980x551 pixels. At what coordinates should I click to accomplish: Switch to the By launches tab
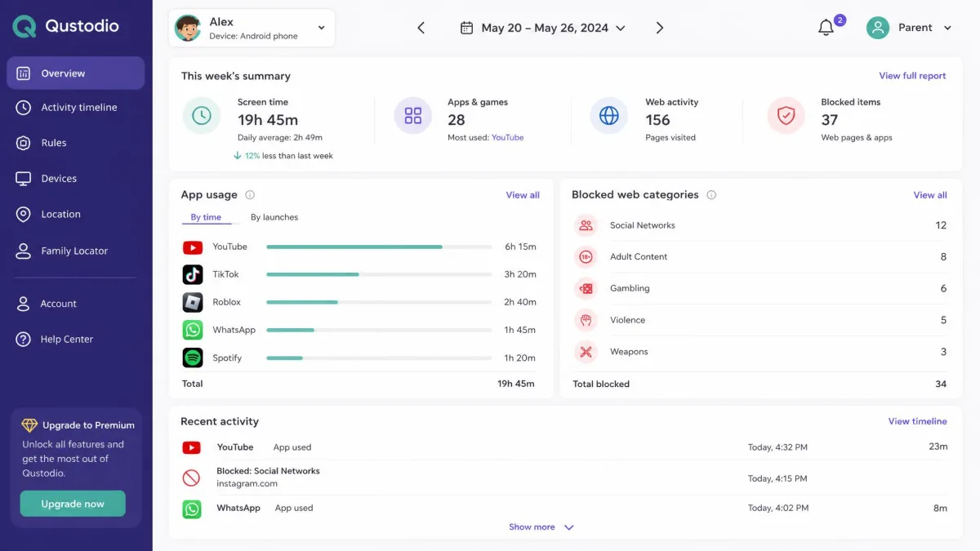[x=274, y=217]
